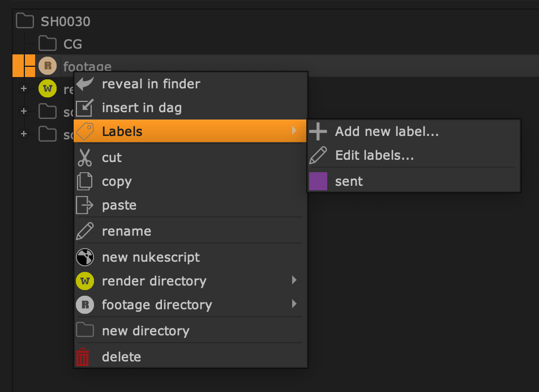
Task: Apply the purple sent label swatch
Action: click(x=318, y=181)
